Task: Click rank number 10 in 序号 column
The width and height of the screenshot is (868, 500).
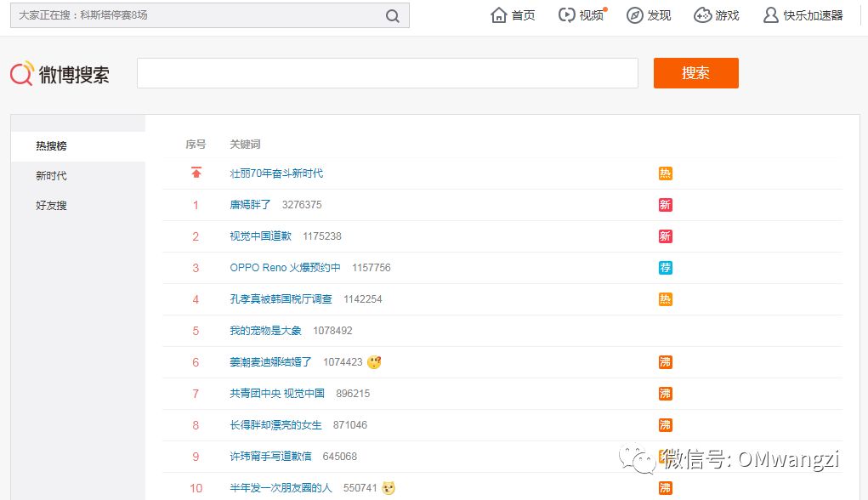Action: tap(196, 488)
